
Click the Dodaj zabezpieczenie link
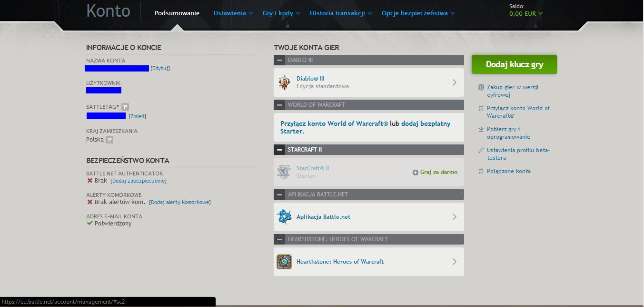[139, 181]
